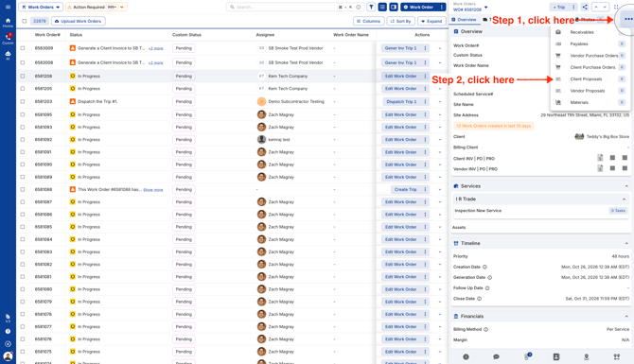Tick the checkbox for work order 6581208
This screenshot has width=634, height=364.
coord(23,76)
